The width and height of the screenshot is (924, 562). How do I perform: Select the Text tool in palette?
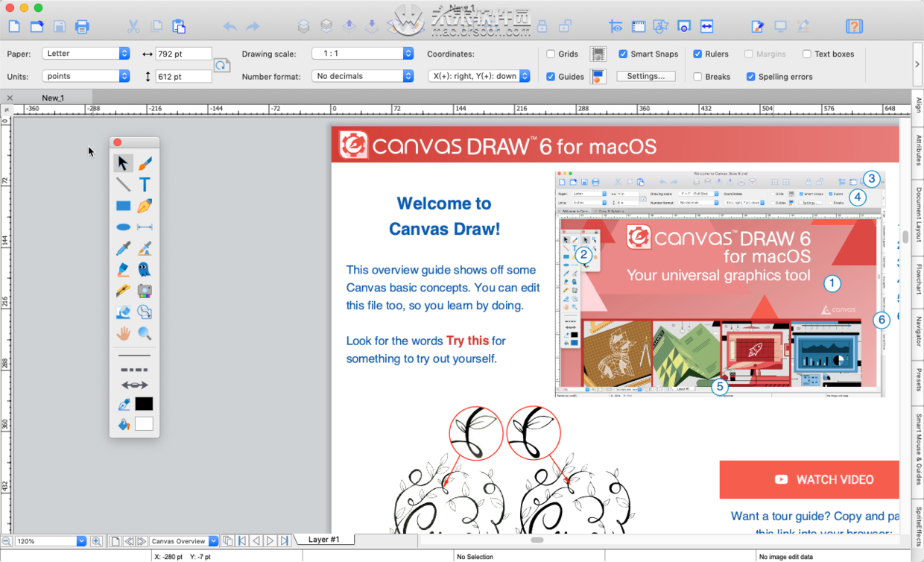[x=145, y=185]
